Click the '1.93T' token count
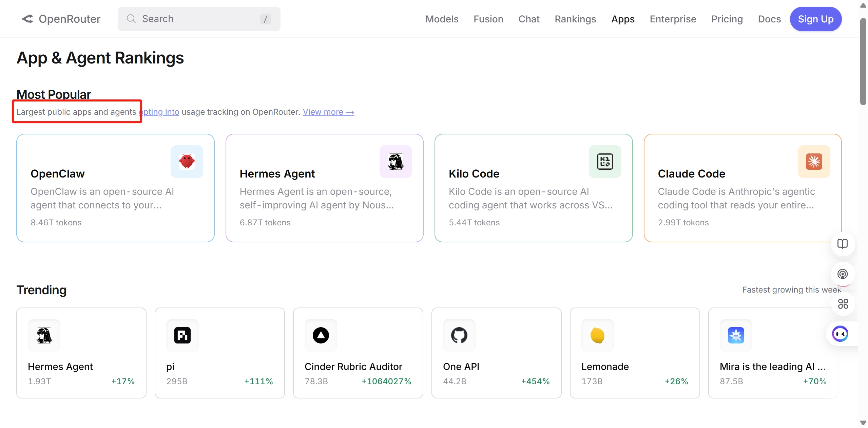 pyautogui.click(x=39, y=382)
